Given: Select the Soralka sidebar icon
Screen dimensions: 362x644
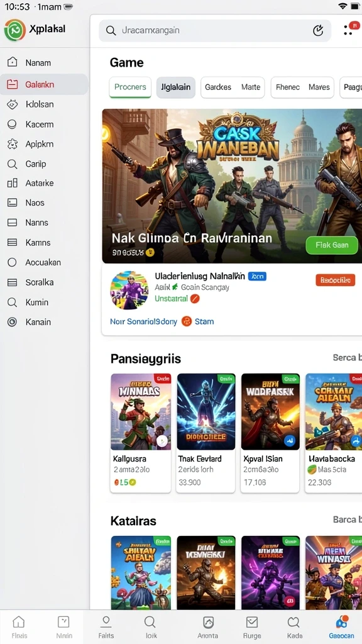Looking at the screenshot, I should coord(13,282).
